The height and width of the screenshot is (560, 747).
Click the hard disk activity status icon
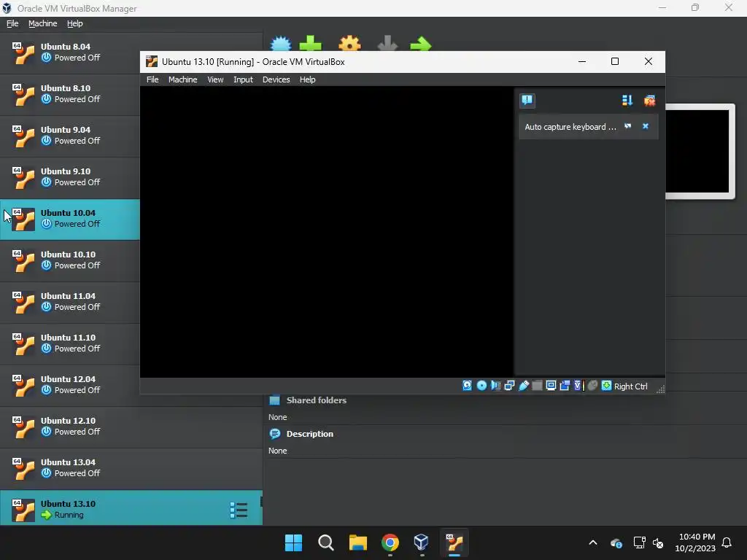click(x=468, y=386)
